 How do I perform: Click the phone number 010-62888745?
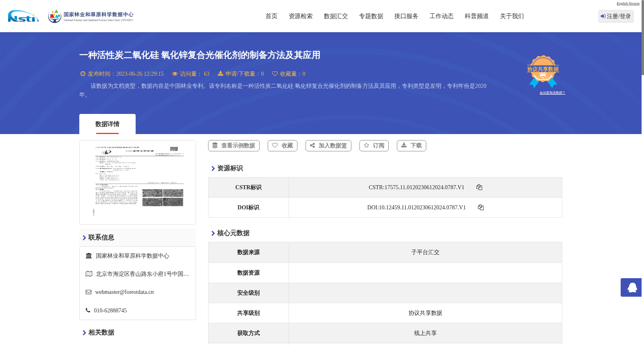tap(110, 310)
